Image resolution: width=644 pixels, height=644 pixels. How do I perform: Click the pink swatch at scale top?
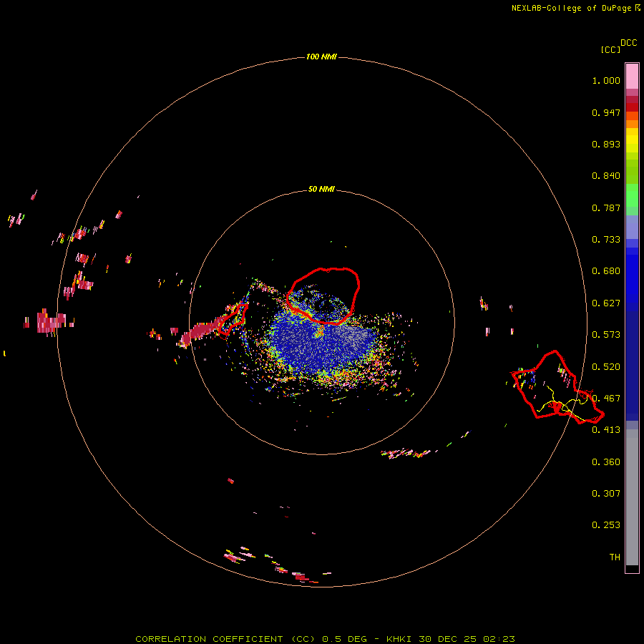[632, 77]
